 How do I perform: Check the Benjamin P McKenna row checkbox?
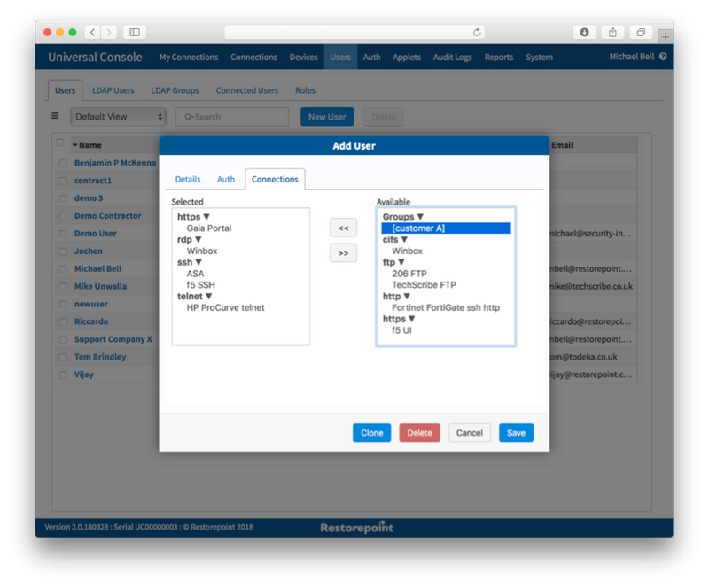pyautogui.click(x=63, y=163)
